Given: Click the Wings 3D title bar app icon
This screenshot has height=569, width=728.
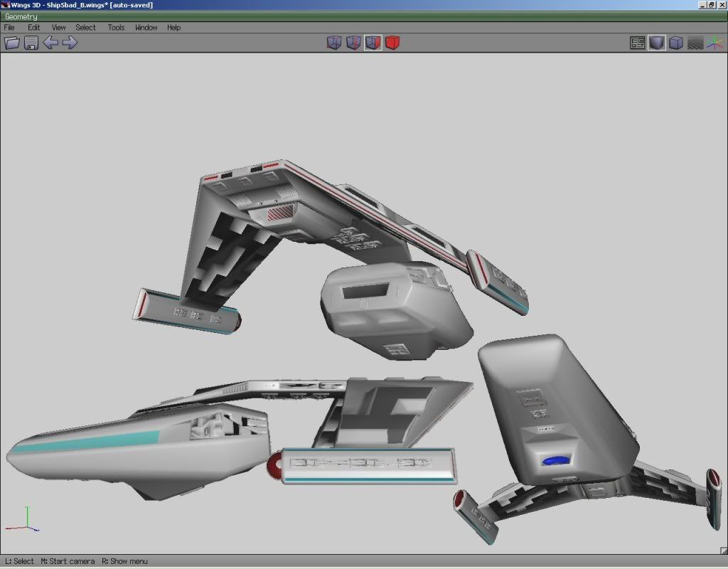Looking at the screenshot, I should 5,5.
